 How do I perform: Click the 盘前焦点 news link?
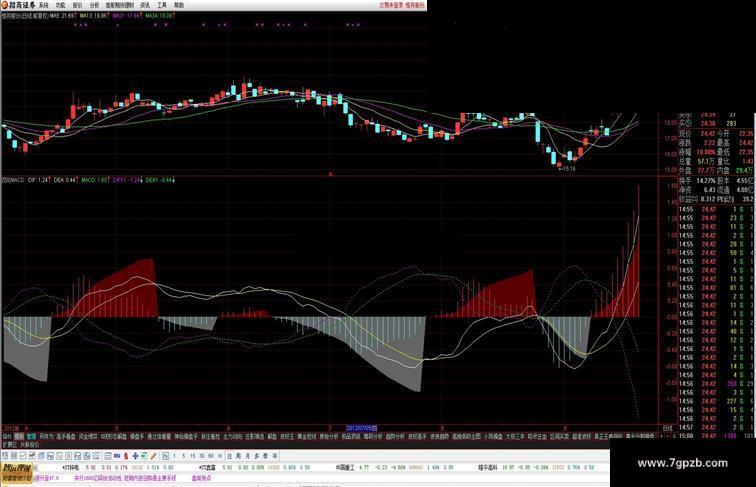202,478
